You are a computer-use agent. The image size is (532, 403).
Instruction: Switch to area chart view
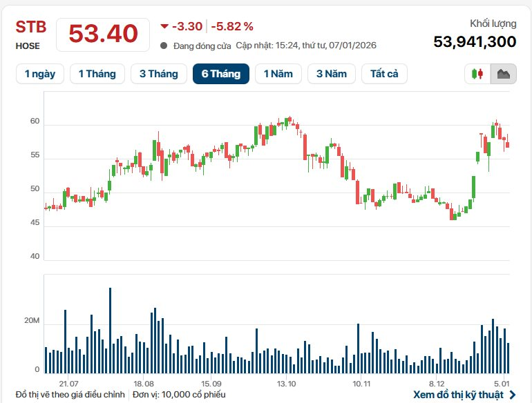(503, 74)
